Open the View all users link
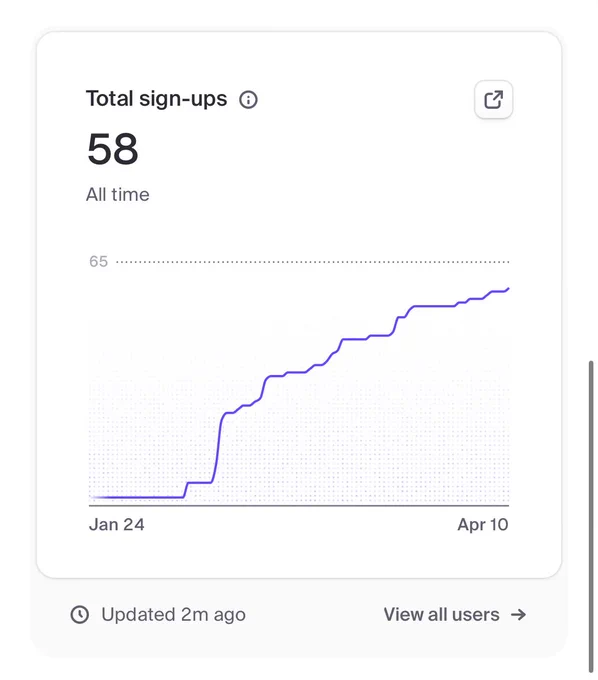The width and height of the screenshot is (598, 680). point(455,615)
